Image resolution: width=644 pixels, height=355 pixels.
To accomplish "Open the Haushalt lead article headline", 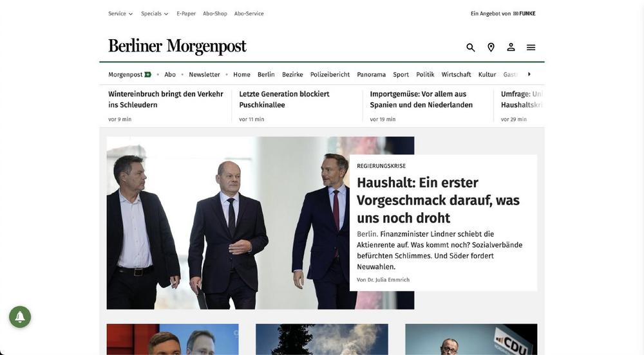I will 438,200.
